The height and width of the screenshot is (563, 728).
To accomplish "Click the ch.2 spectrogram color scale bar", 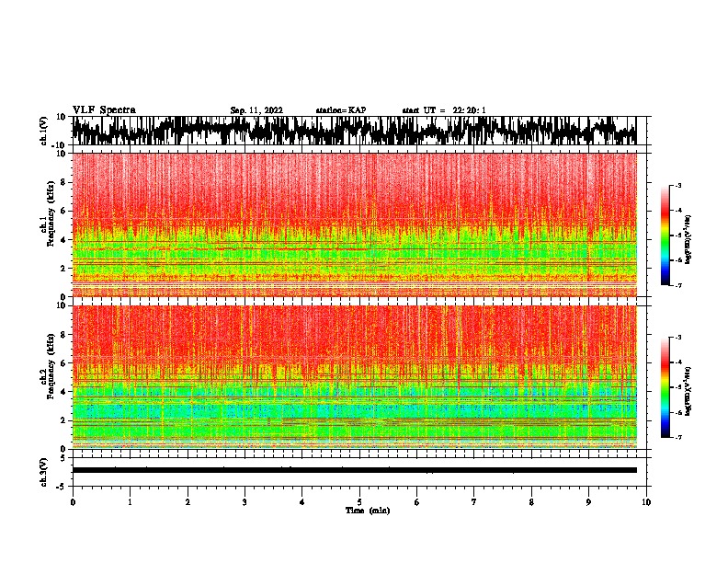I will [665, 387].
